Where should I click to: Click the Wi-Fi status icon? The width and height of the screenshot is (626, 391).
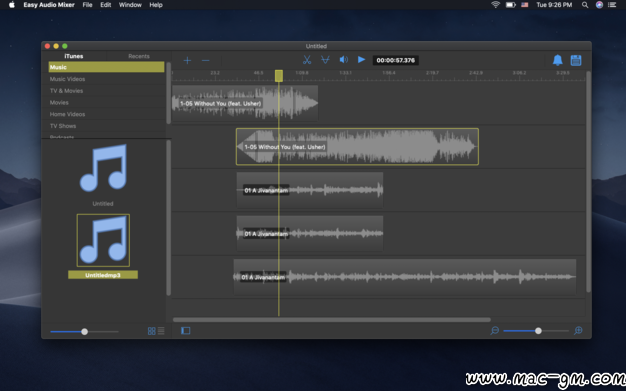(x=495, y=5)
